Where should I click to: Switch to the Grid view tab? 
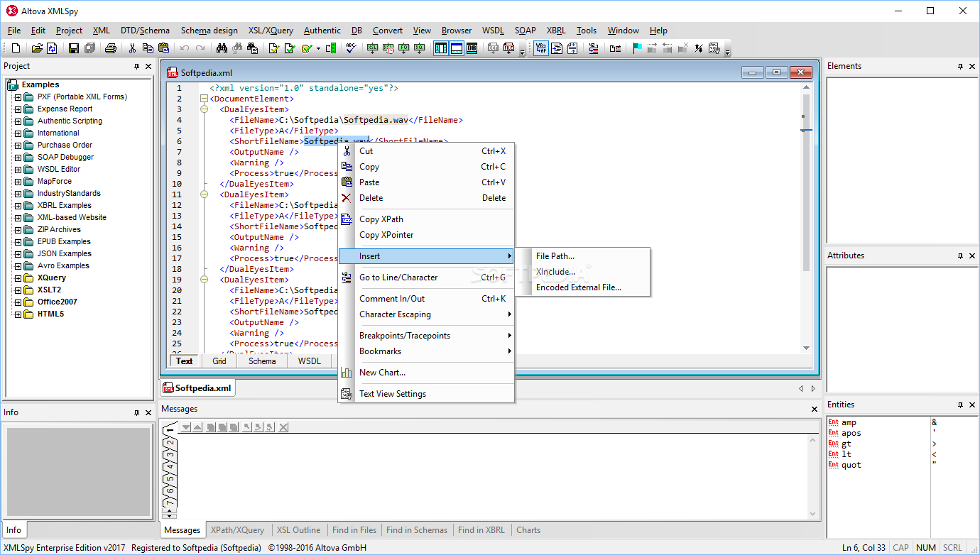click(x=219, y=361)
